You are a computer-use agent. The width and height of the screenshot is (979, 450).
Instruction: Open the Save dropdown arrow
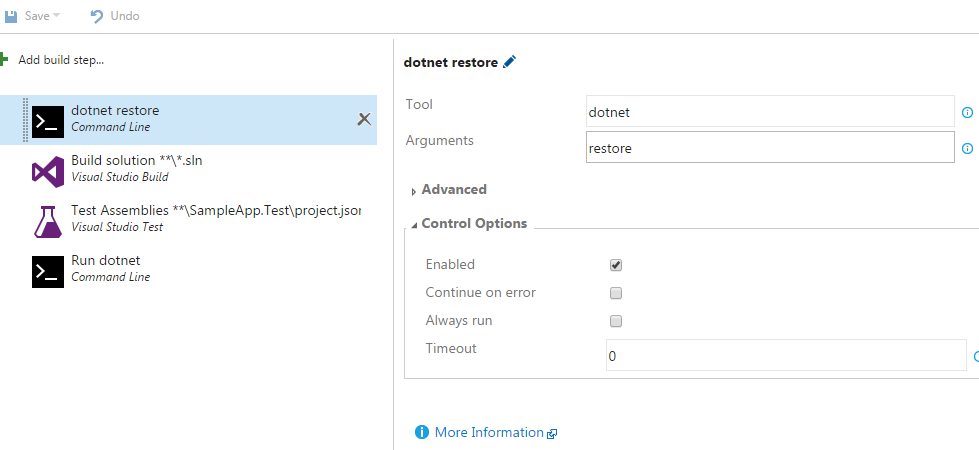[x=57, y=16]
